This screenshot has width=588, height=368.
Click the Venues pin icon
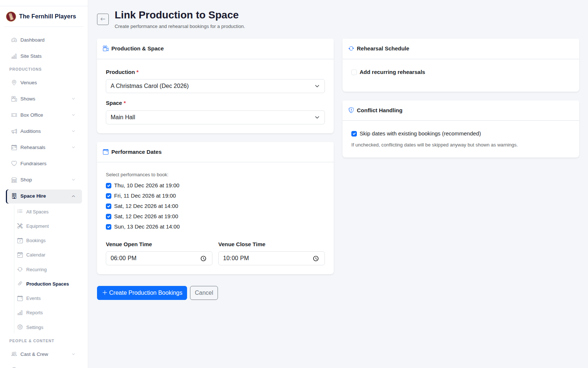tap(14, 82)
